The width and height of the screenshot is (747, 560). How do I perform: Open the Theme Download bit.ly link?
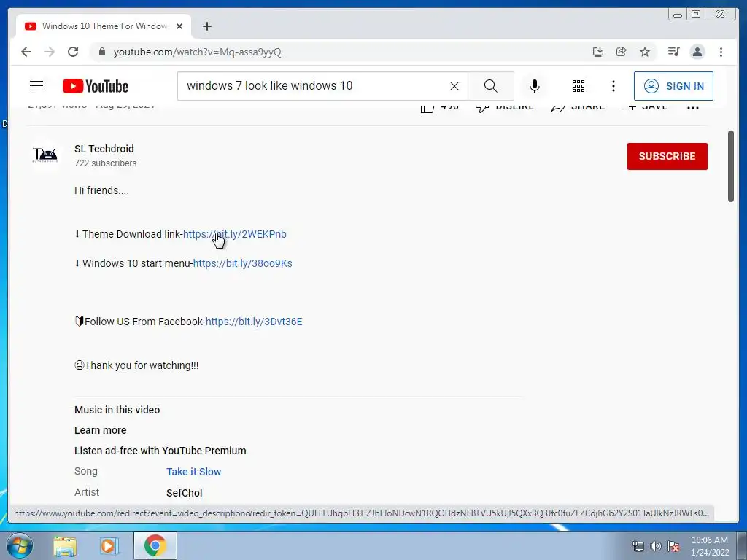235,234
